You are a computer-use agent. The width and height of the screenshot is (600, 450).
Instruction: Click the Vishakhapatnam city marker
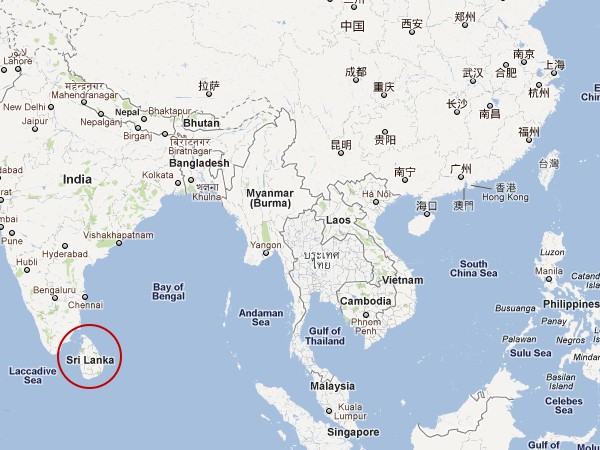tap(119, 243)
